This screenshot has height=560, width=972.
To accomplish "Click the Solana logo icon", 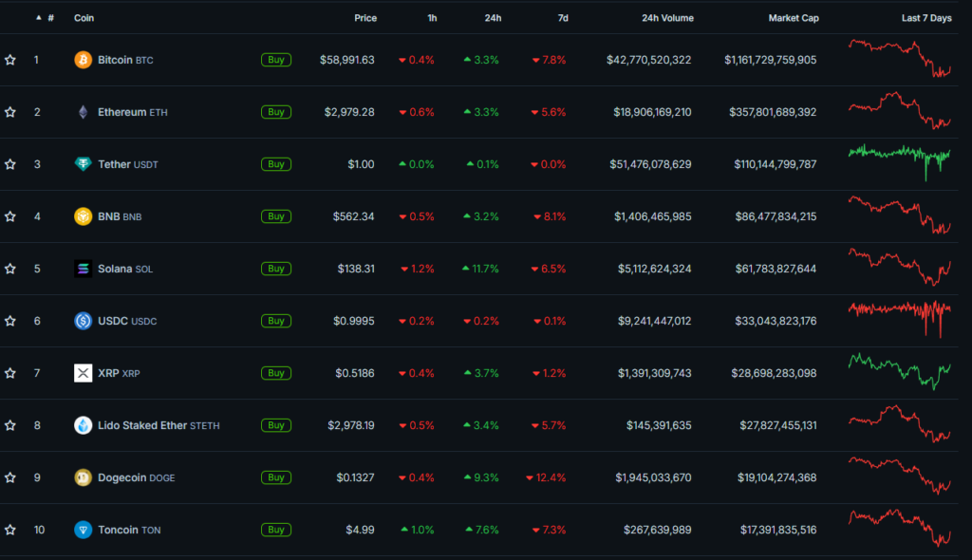I will coord(84,269).
